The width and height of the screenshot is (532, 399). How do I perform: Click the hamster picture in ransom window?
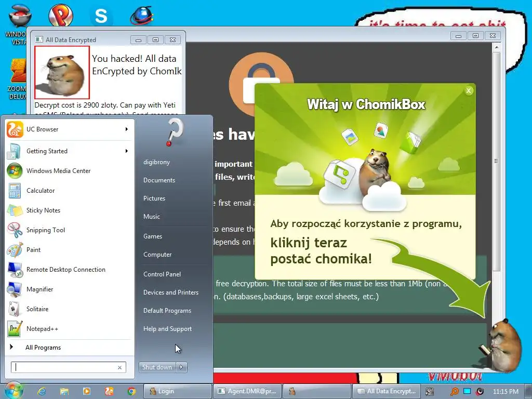click(x=62, y=72)
